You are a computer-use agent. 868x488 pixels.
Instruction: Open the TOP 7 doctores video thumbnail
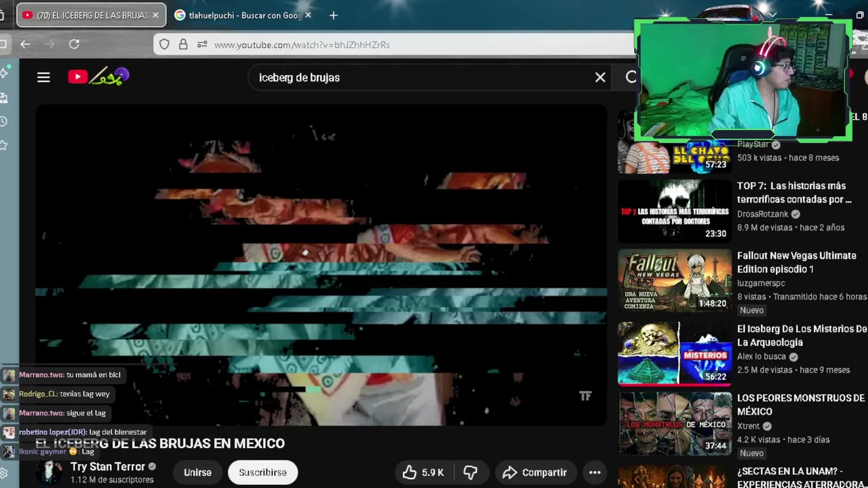pos(675,211)
